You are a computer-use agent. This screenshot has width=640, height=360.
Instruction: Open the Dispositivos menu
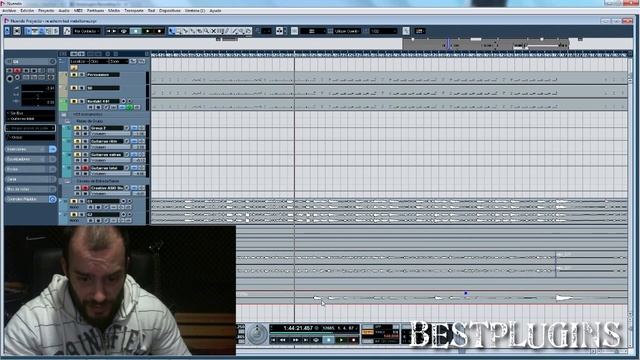point(170,11)
